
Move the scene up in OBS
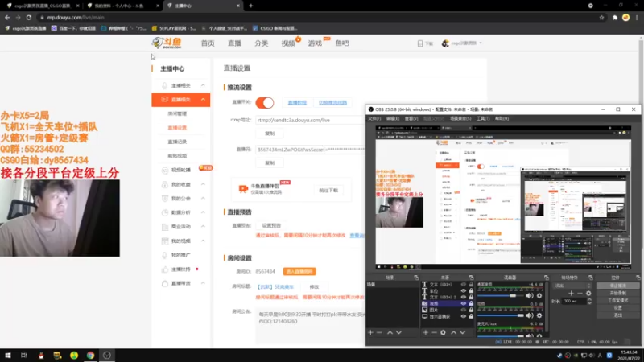[390, 332]
